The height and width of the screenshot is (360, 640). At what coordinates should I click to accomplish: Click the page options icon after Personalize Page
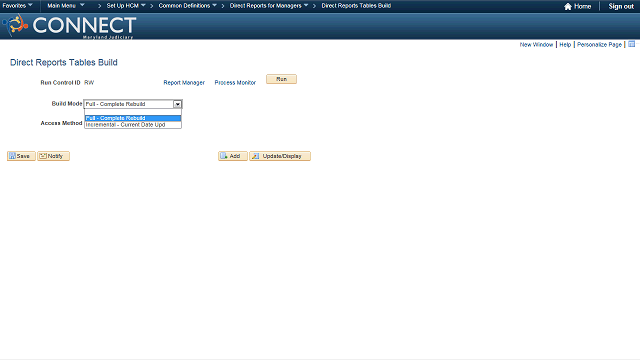631,44
